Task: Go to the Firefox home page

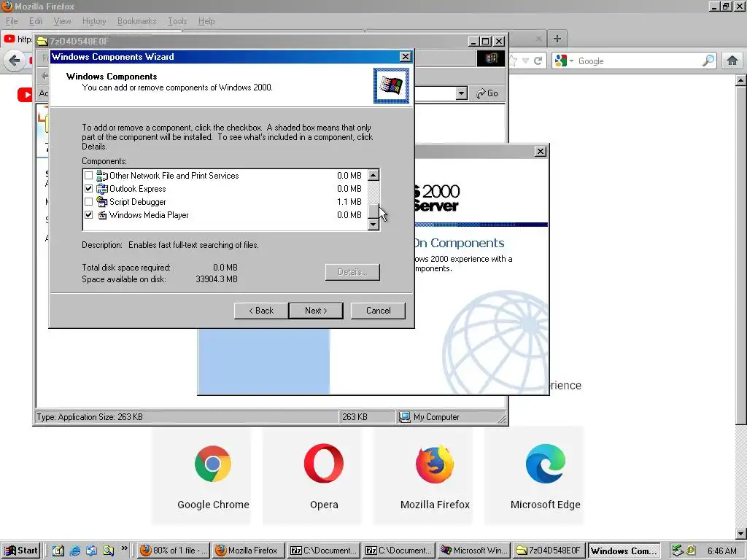Action: point(732,61)
